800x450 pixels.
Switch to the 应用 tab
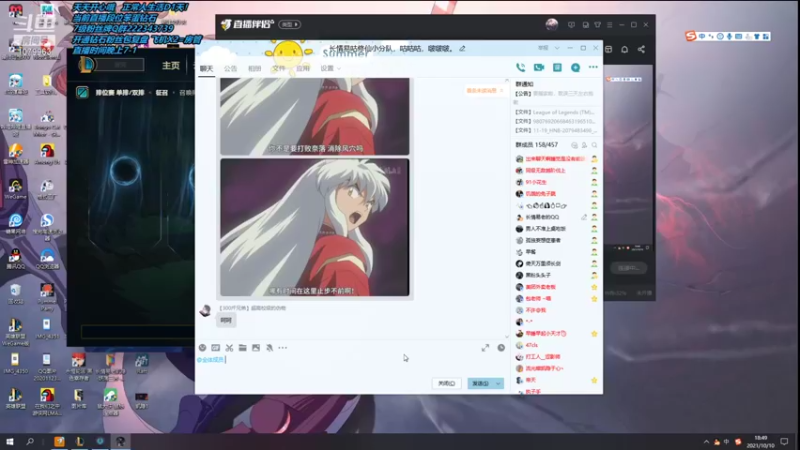303,68
